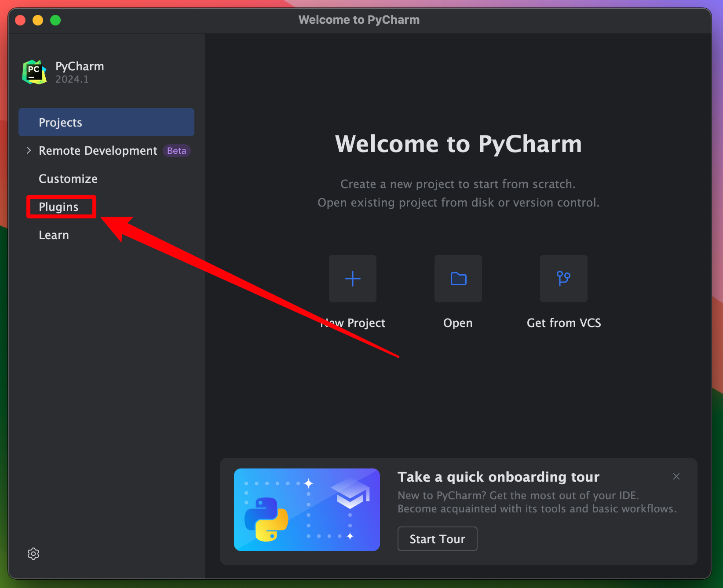Click the Open label under the folder
The height and width of the screenshot is (588, 723).
(x=458, y=323)
